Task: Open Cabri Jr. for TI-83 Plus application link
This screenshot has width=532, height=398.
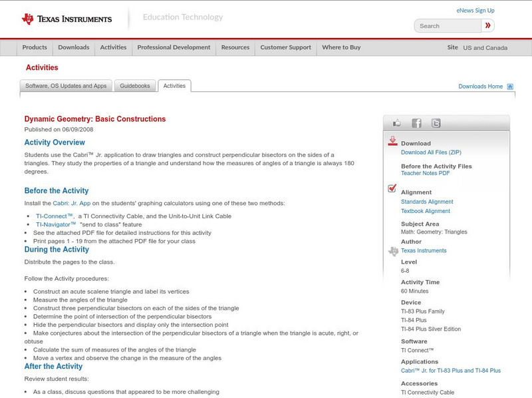Action: [451, 371]
